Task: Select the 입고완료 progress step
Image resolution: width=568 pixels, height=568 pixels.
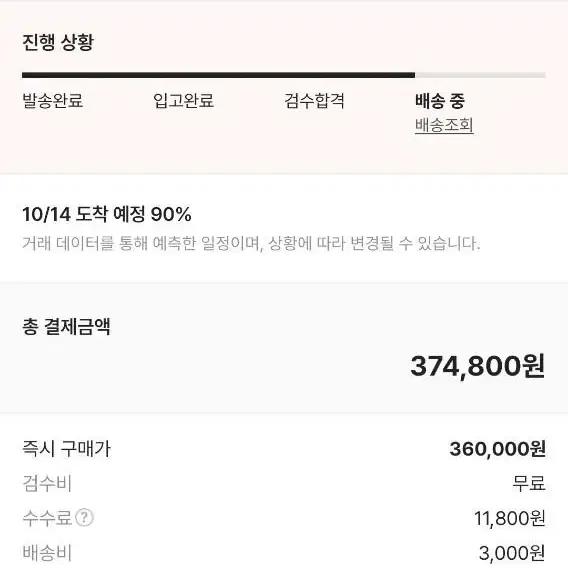Action: [183, 101]
